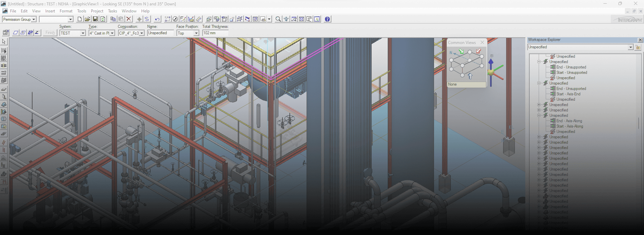Viewport: 644px width, 235px height.
Task: Close the Common Views panel
Action: pos(482,42)
